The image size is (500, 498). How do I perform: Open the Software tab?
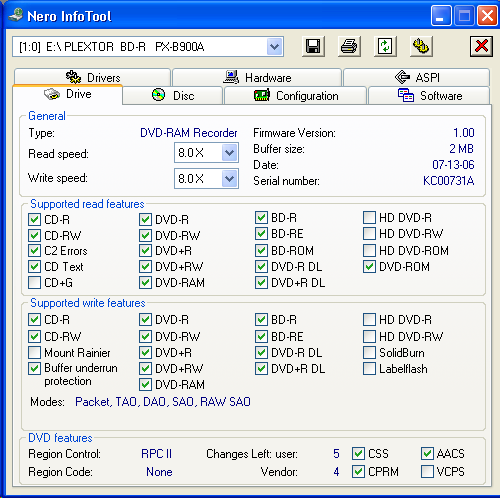(429, 96)
